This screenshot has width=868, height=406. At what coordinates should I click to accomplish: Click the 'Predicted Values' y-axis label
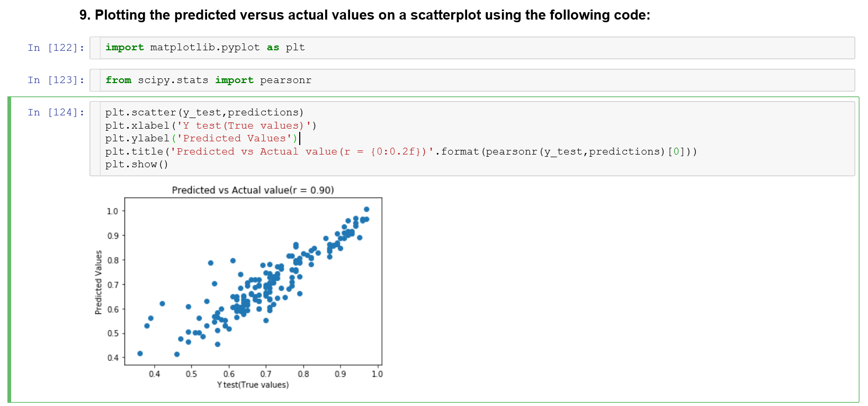pyautogui.click(x=99, y=283)
